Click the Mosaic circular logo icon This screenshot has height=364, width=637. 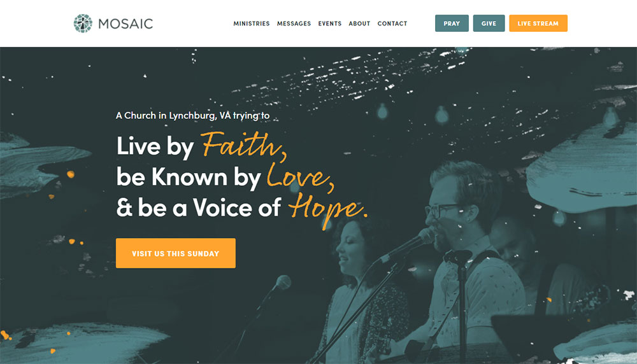coord(83,23)
